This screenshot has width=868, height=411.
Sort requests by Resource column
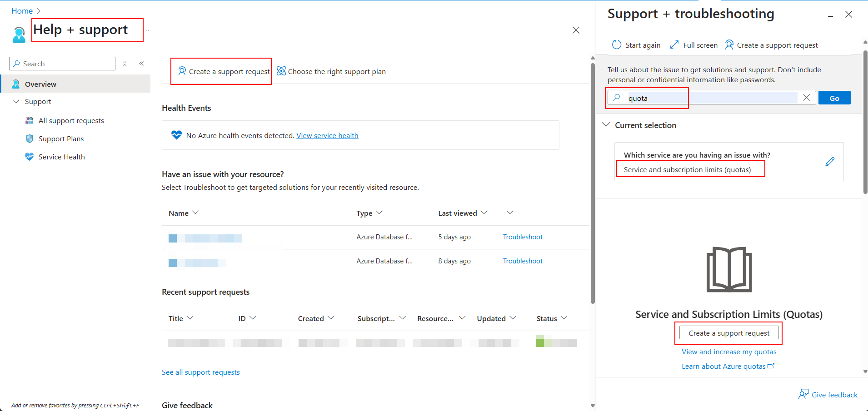(x=462, y=318)
